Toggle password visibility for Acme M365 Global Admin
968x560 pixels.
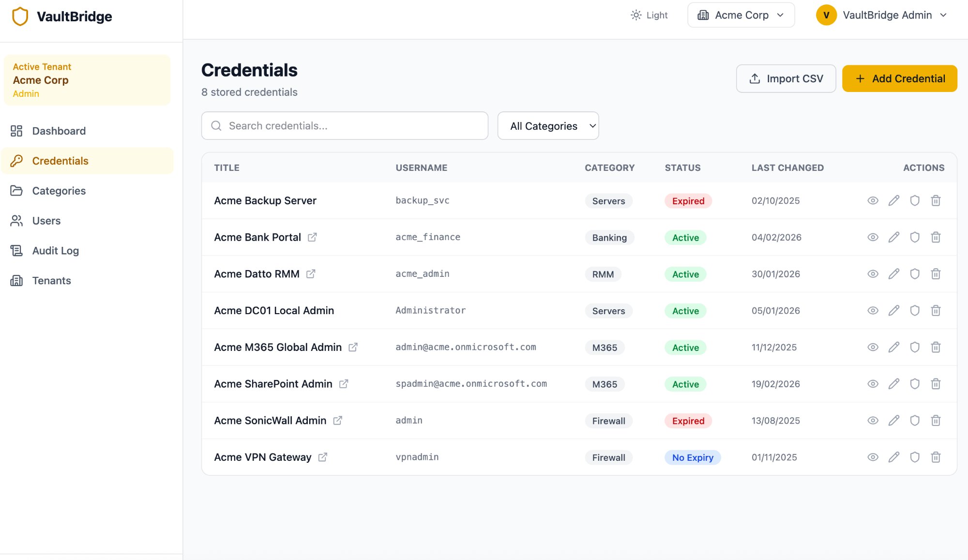873,347
